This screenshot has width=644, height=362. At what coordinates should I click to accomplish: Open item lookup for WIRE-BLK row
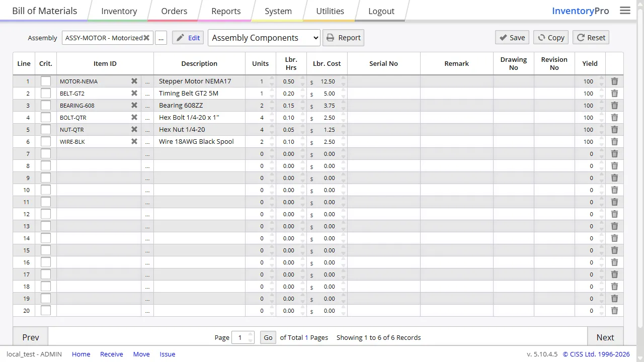pyautogui.click(x=147, y=142)
